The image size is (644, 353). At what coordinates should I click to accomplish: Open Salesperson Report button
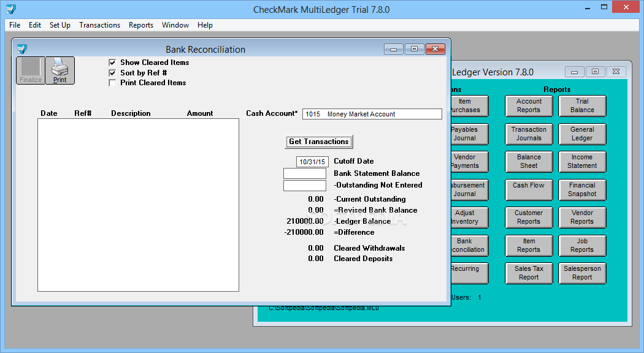click(x=582, y=273)
